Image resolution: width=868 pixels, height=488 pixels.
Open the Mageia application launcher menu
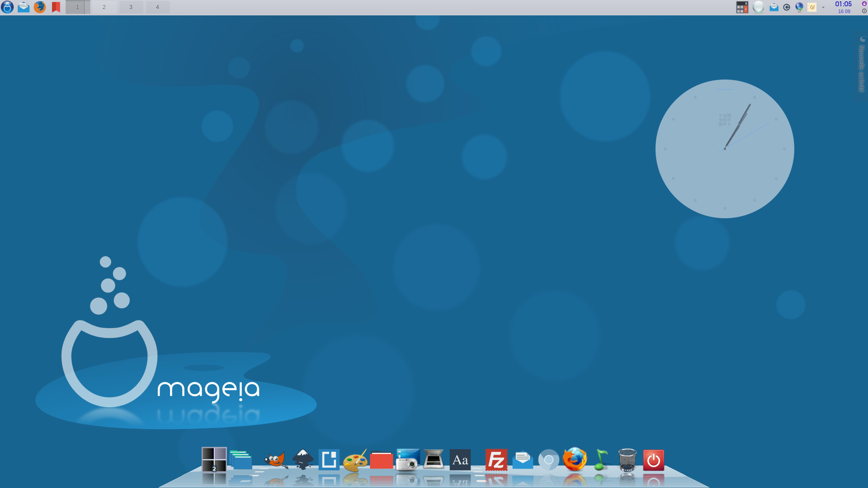[x=7, y=7]
